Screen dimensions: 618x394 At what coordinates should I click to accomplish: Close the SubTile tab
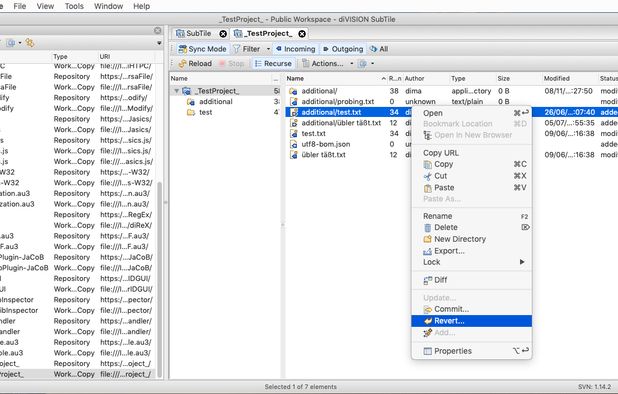[223, 34]
